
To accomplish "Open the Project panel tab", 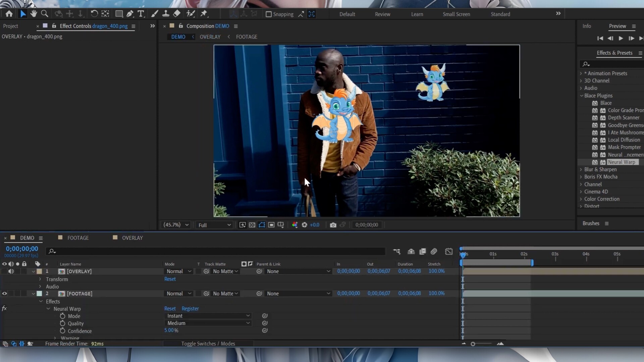I will point(10,26).
